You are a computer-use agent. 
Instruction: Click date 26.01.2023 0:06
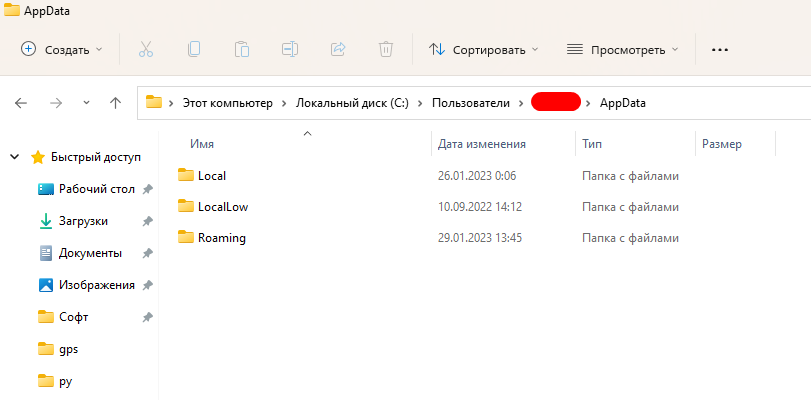tap(477, 176)
